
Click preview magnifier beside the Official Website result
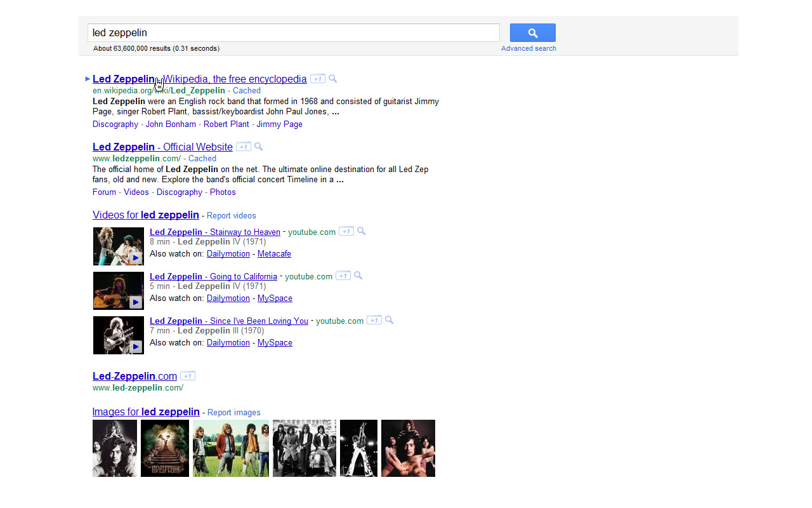pos(258,147)
